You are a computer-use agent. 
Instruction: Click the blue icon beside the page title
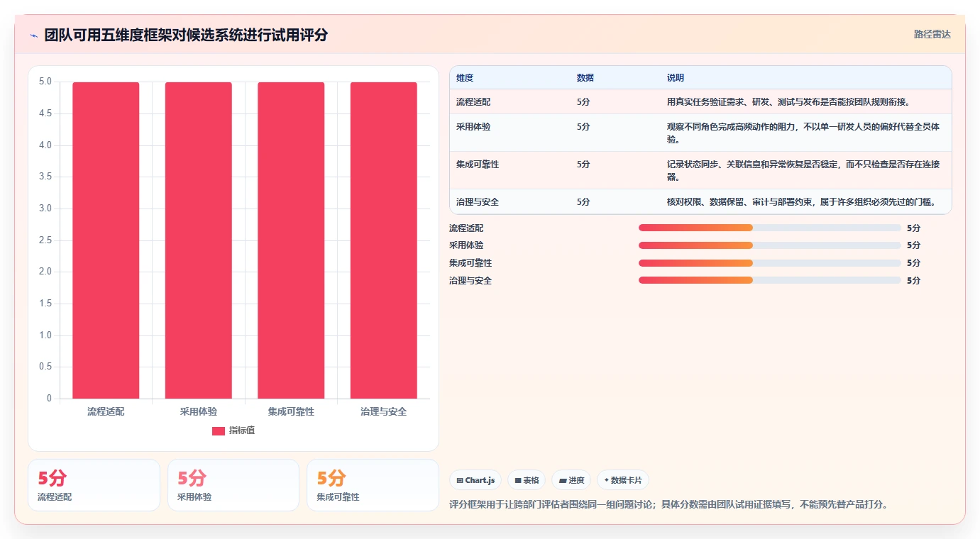click(x=33, y=35)
